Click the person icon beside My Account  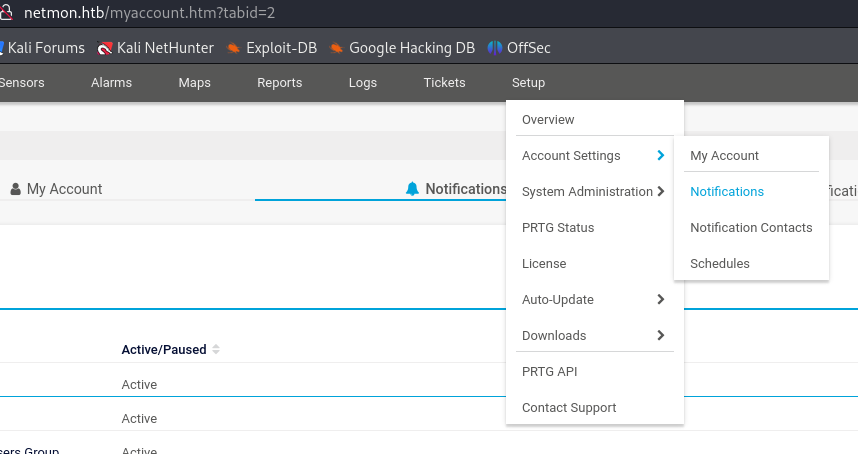tap(15, 189)
